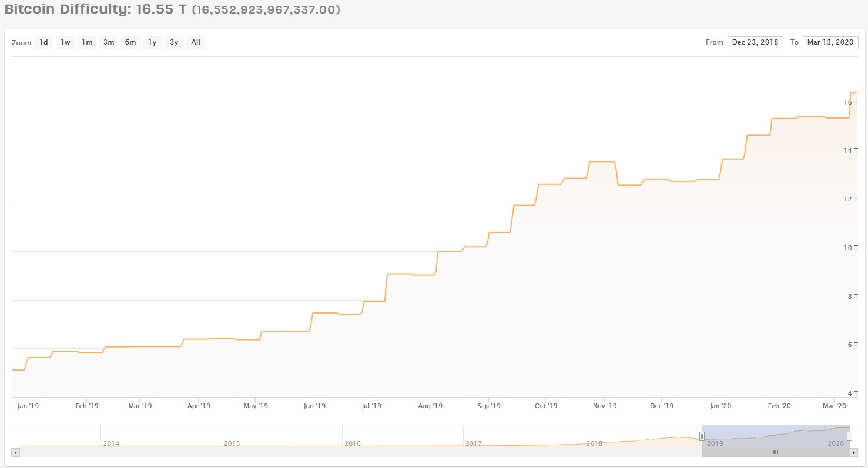Click the Apr '19 axis label
This screenshot has width=868, height=468.
[199, 406]
